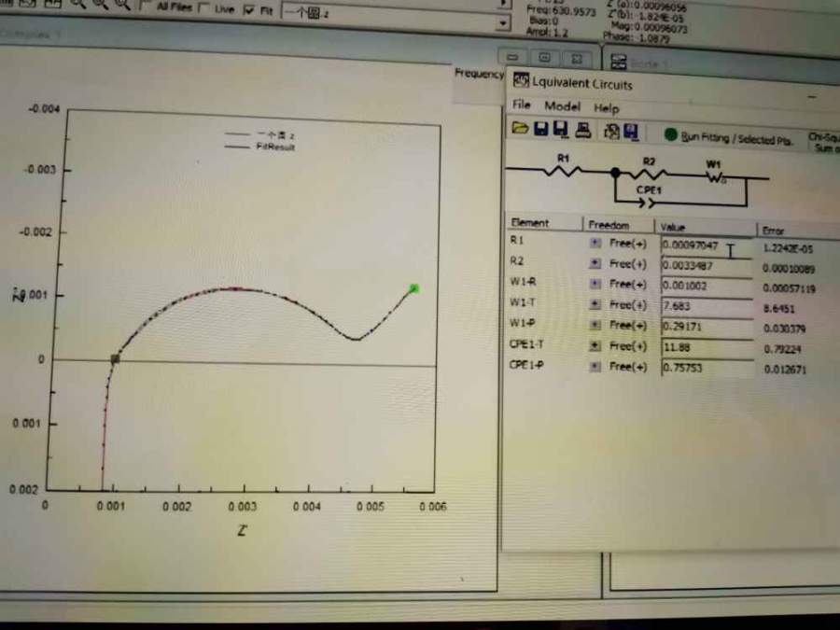The width and height of the screenshot is (840, 630).
Task: Click the copy results icon before last disk
Action: coord(611,132)
